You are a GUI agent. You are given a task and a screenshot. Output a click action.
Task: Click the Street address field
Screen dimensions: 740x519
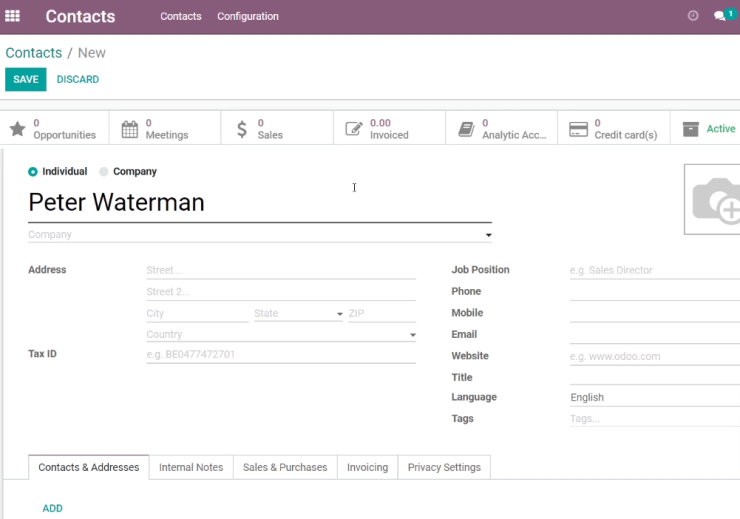281,270
